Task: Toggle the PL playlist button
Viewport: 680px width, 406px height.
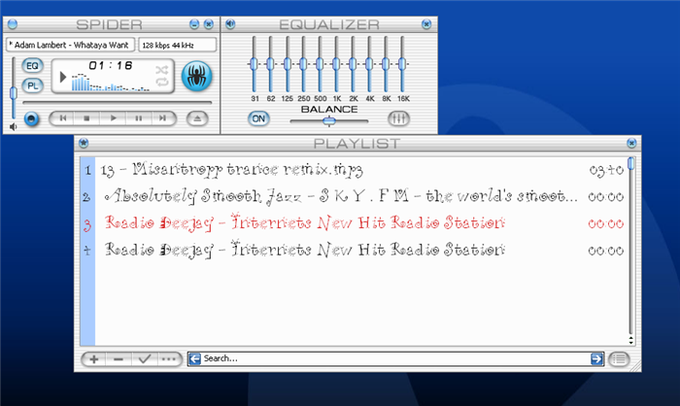Action: [33, 85]
